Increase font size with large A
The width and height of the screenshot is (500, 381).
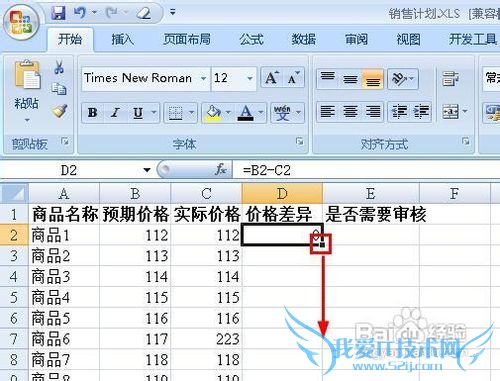[x=272, y=78]
